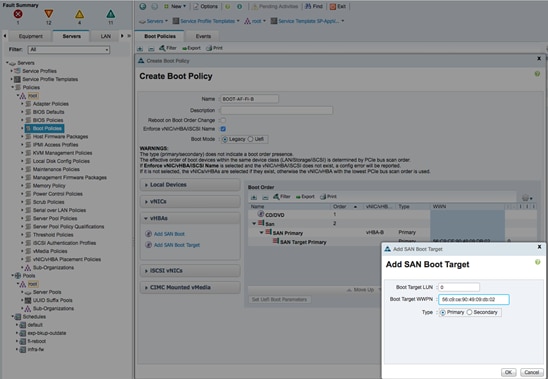Open the Pending Activities item

click(x=275, y=6)
